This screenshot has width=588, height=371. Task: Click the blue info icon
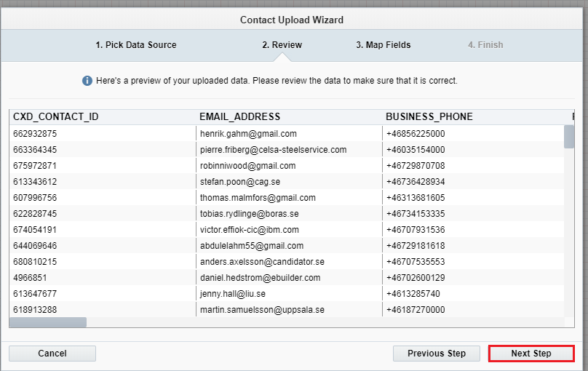click(x=87, y=81)
